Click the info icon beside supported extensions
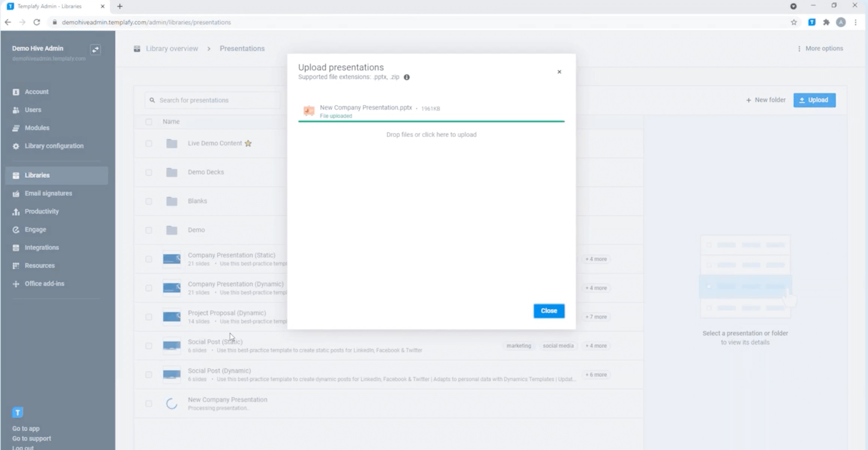Screen dimensions: 868x450 pyautogui.click(x=406, y=77)
